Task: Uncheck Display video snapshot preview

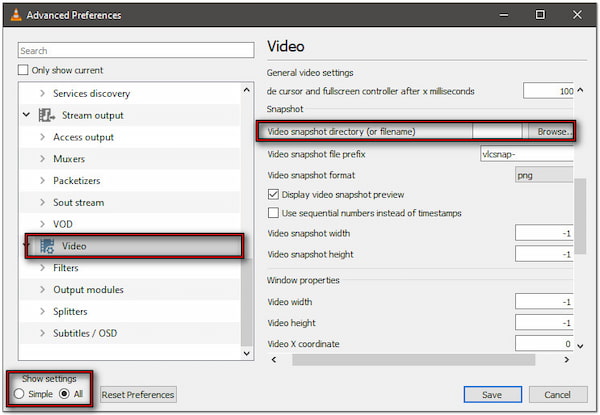Action: pyautogui.click(x=273, y=194)
